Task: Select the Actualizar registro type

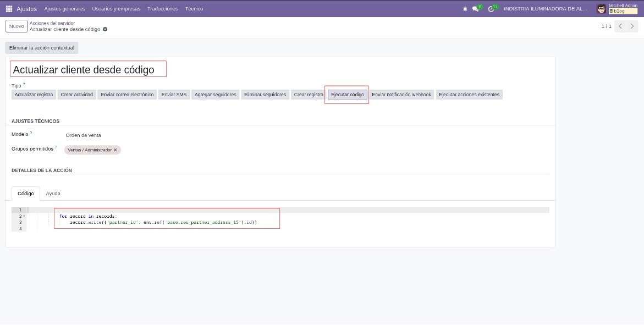Action: pyautogui.click(x=34, y=95)
